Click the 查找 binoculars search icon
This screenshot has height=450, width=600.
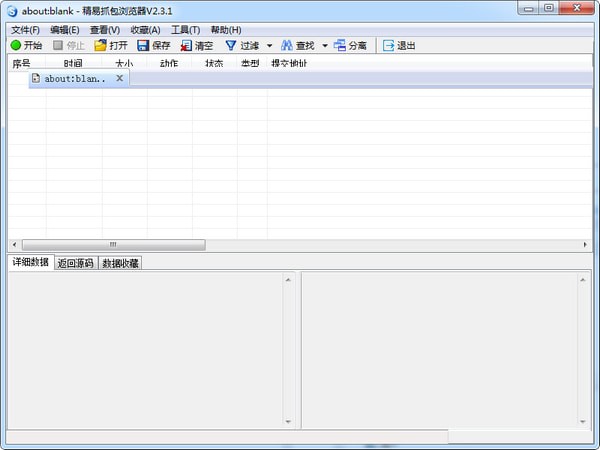pyautogui.click(x=287, y=45)
